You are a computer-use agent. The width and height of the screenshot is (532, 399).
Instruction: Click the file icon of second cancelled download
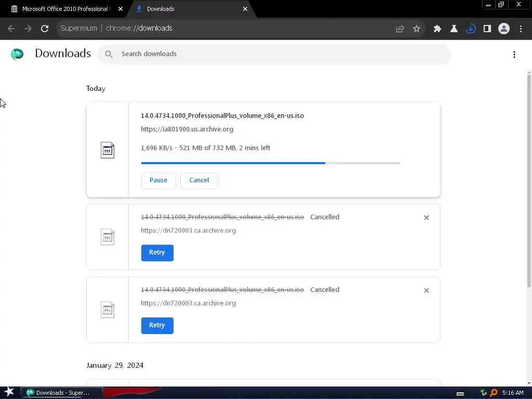[x=108, y=310]
